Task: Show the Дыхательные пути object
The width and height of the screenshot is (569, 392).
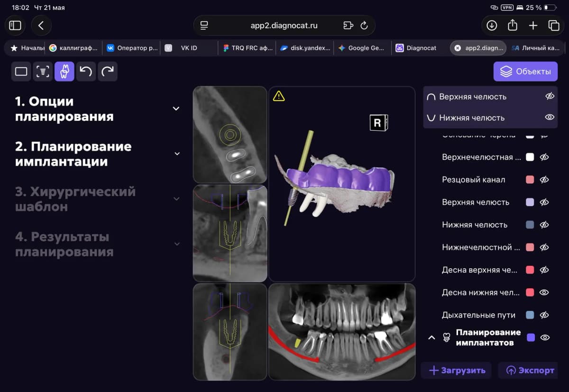Action: point(544,315)
